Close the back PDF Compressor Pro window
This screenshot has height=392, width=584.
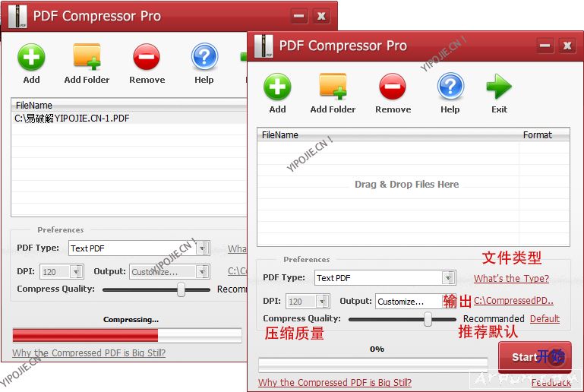(321, 16)
